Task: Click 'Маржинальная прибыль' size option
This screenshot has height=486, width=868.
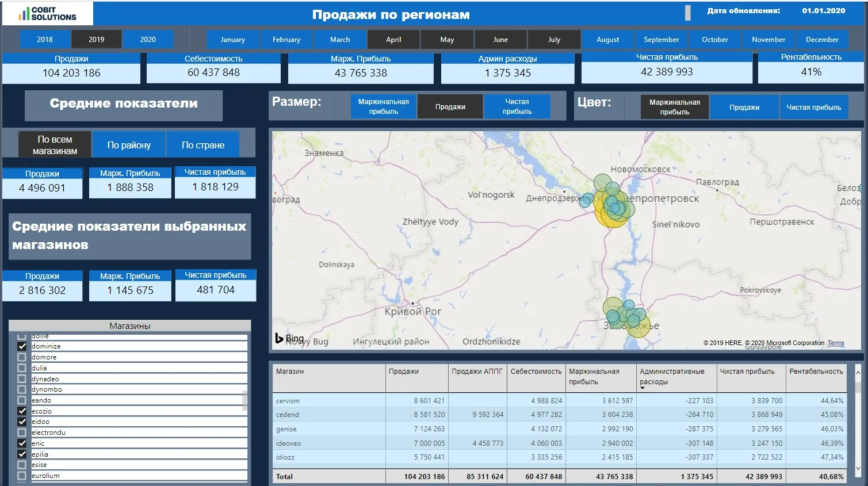Action: (383, 106)
